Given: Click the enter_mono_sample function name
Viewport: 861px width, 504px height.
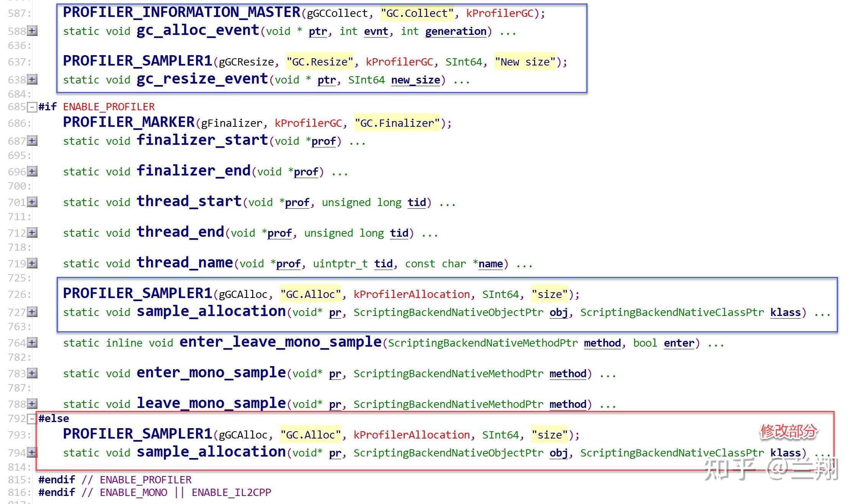Looking at the screenshot, I should [x=211, y=373].
